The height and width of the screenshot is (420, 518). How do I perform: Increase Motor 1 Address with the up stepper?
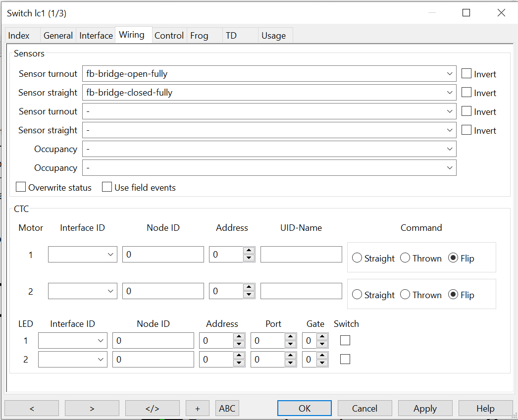(249, 251)
